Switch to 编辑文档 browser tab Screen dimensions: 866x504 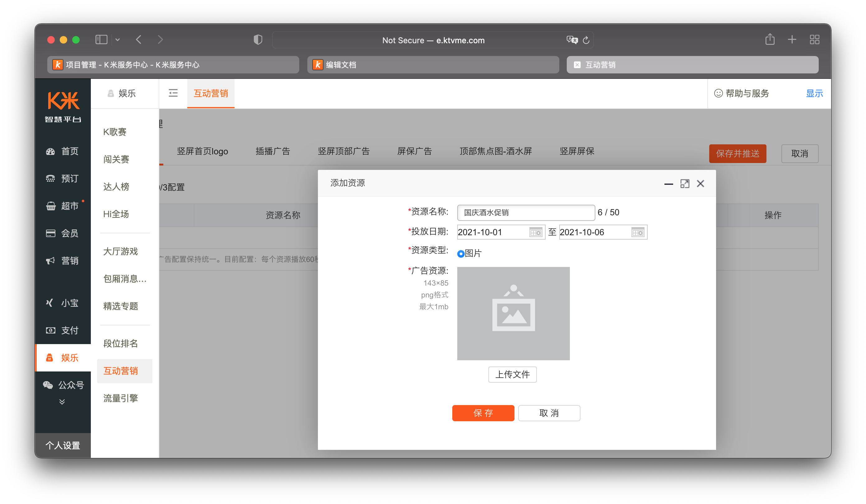pyautogui.click(x=433, y=65)
